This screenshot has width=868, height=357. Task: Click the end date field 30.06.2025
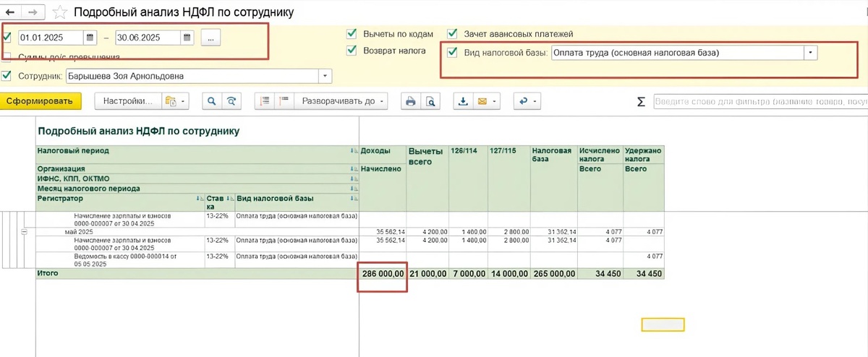[x=148, y=38]
